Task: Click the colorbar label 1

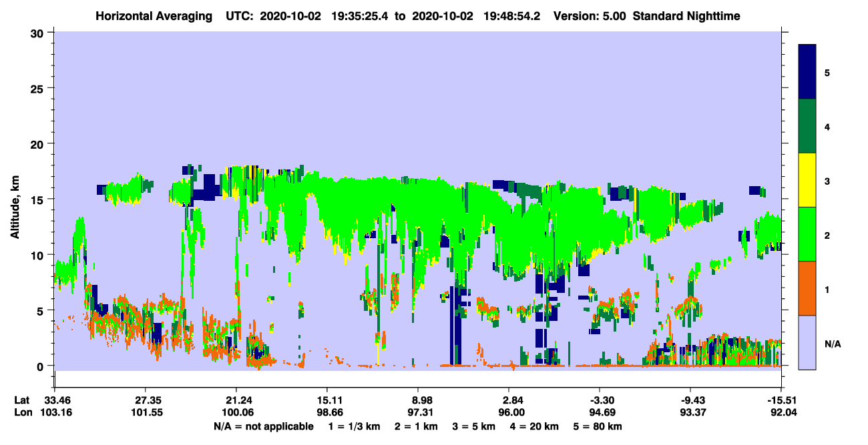Action: (827, 288)
